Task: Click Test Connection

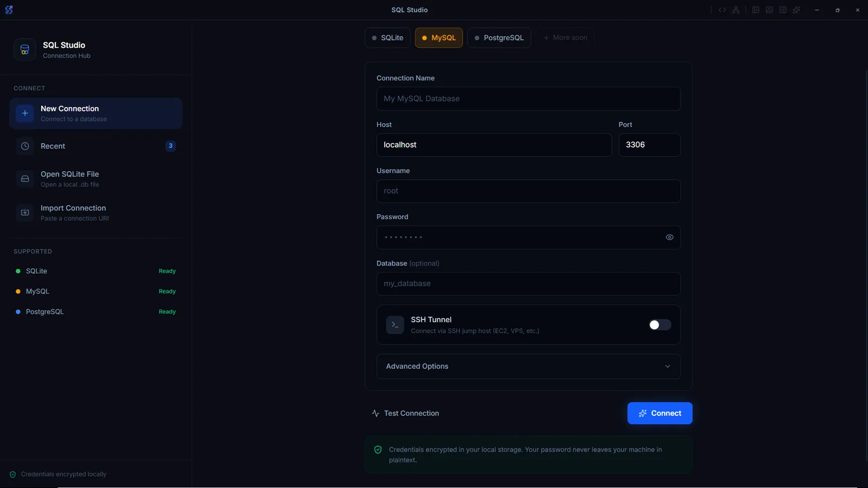Action: [405, 413]
